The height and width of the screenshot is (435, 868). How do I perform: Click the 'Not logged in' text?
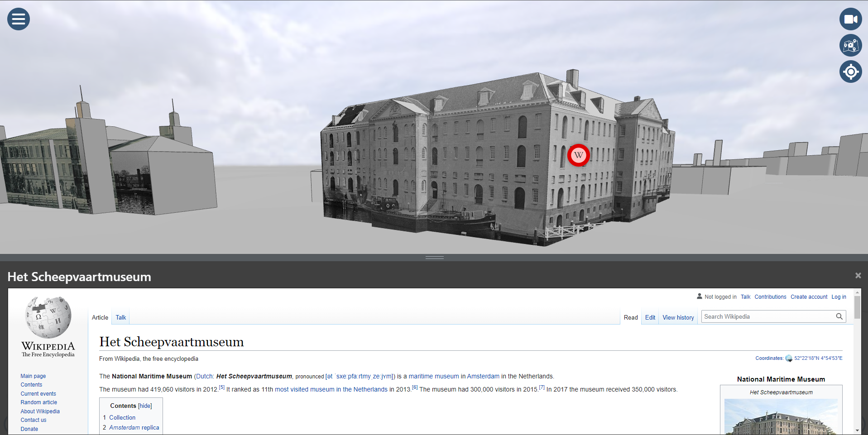[720, 297]
